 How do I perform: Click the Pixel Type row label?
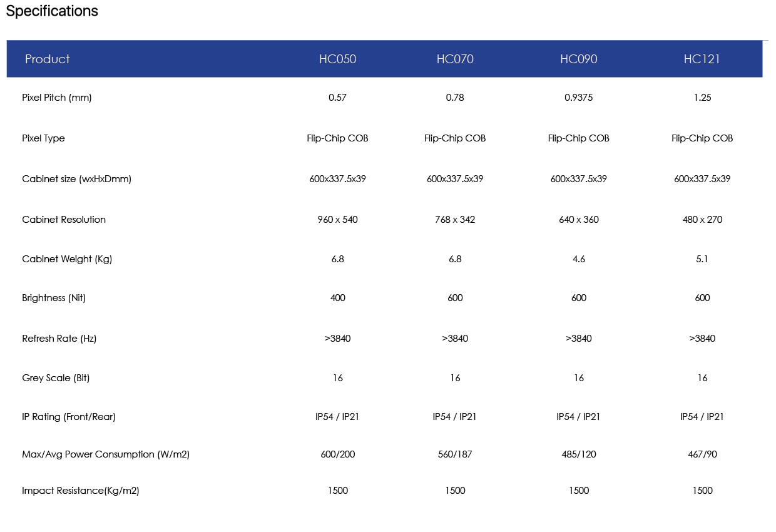coord(43,138)
